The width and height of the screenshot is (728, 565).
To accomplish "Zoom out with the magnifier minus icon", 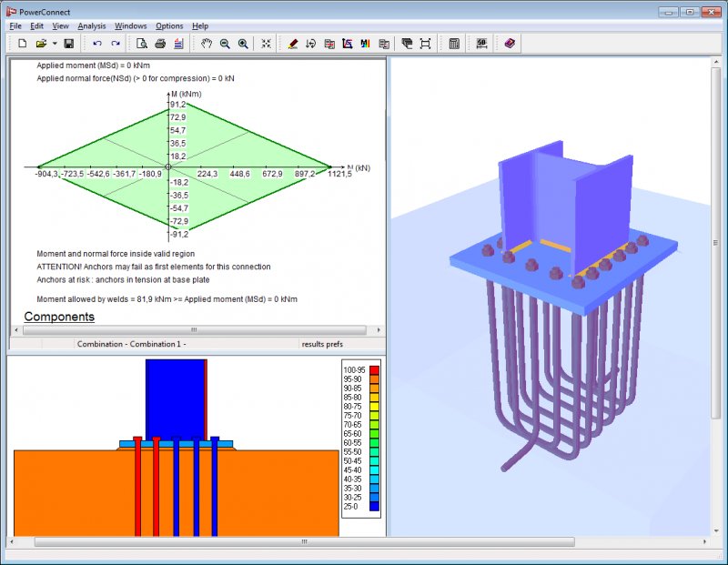I will (x=225, y=44).
